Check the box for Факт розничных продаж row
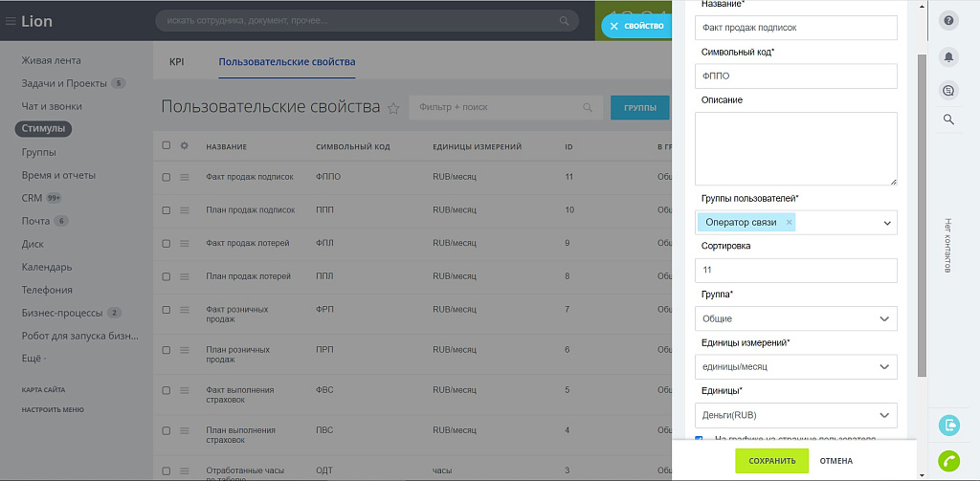 pyautogui.click(x=167, y=310)
